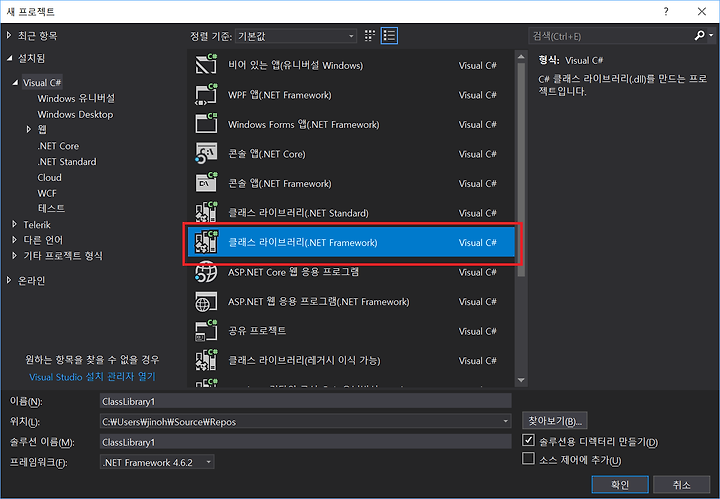Click the 이름 ClassLibrary1 input field
This screenshot has height=499, width=720.
(x=305, y=401)
